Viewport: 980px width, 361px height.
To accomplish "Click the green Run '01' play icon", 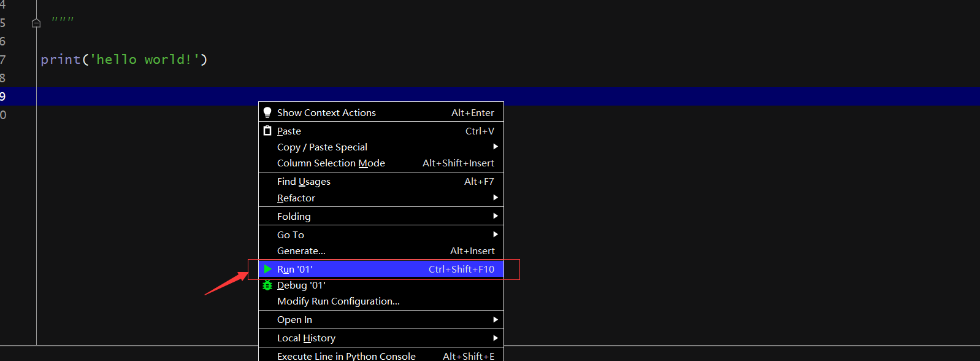I will pyautogui.click(x=267, y=269).
